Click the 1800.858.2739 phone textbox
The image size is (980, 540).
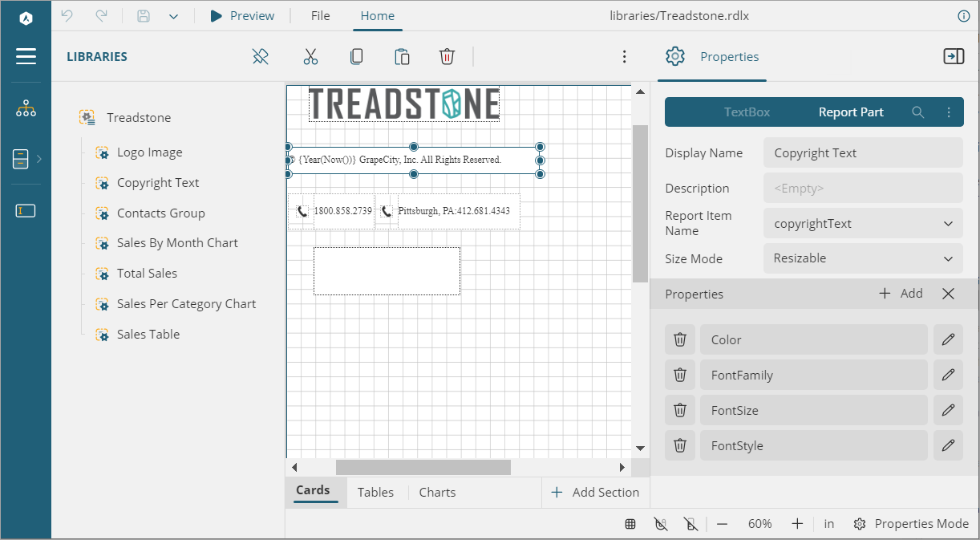point(343,211)
